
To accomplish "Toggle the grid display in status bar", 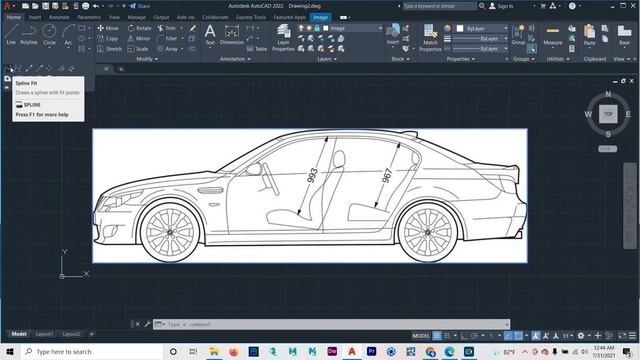I will (x=437, y=336).
